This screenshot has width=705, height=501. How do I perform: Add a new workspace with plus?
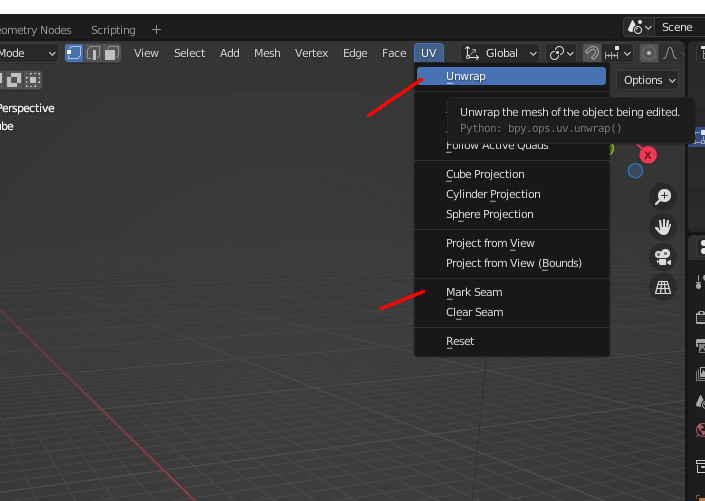point(156,30)
